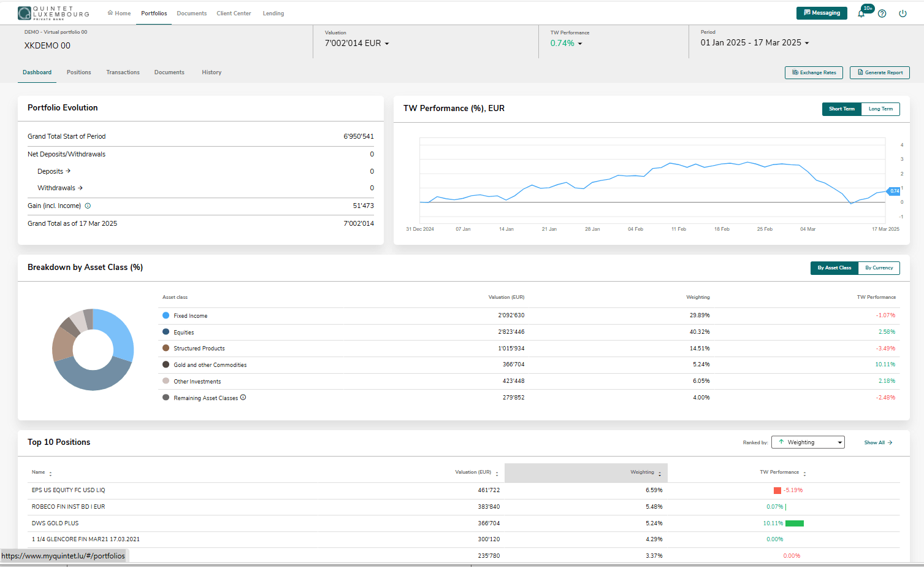Open the Ranked by Weighting dropdown
Viewport: 924px width, 567px height.
pos(808,442)
